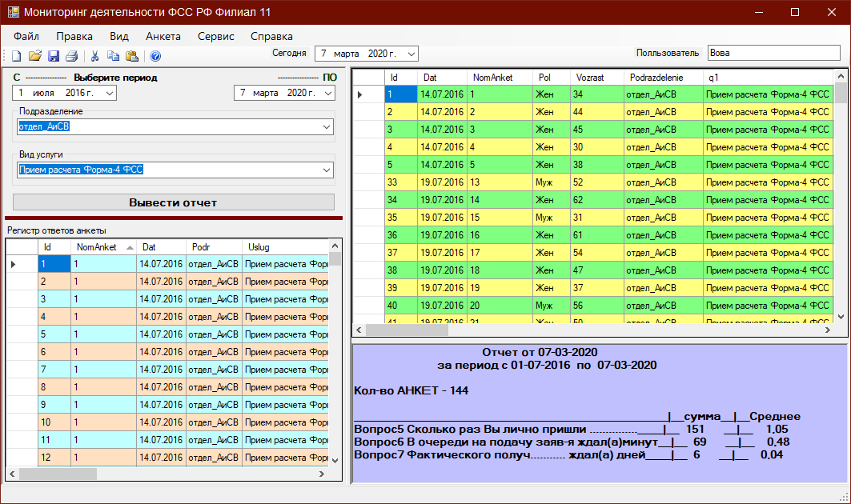The width and height of the screenshot is (851, 504).
Task: Click the report title Отчет от 07-03-2020
Action: click(540, 352)
